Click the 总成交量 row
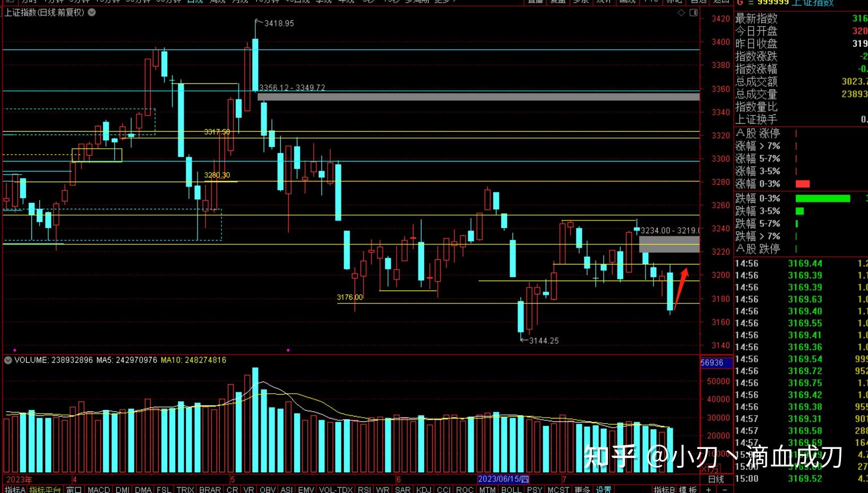 coord(801,94)
